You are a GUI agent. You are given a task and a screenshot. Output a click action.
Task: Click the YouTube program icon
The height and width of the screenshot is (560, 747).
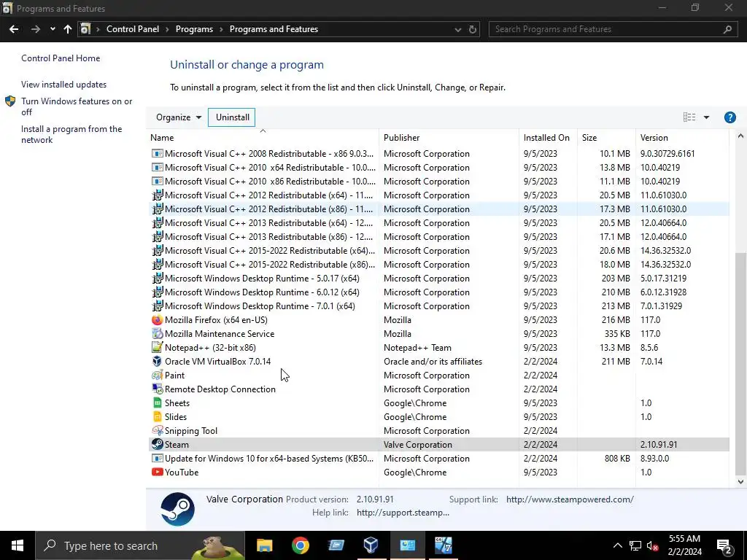tap(158, 472)
